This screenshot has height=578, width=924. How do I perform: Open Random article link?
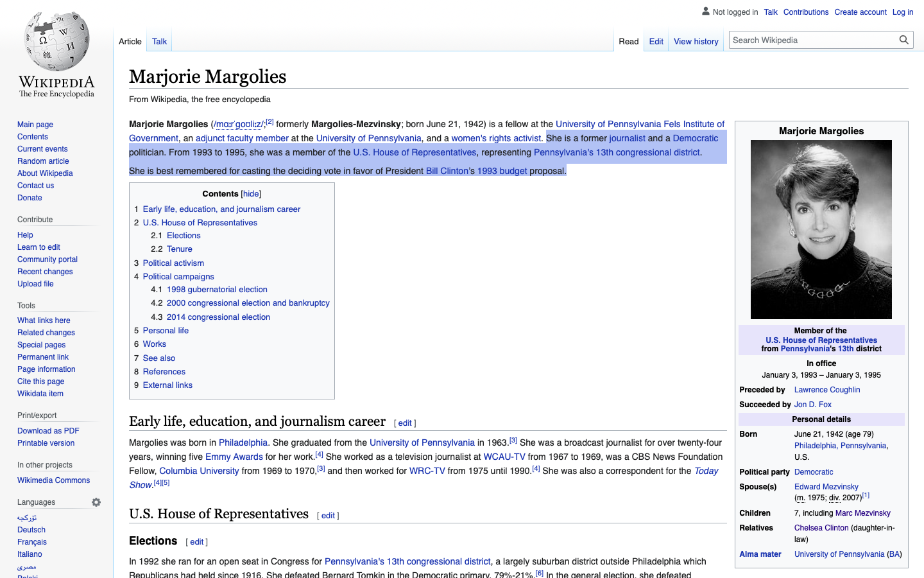click(43, 161)
